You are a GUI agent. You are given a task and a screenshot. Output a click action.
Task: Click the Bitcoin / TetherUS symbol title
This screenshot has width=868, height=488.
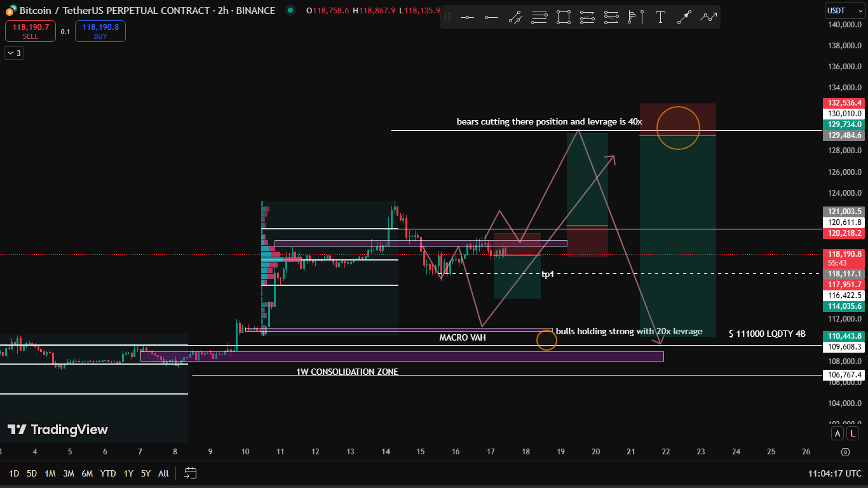pos(147,11)
